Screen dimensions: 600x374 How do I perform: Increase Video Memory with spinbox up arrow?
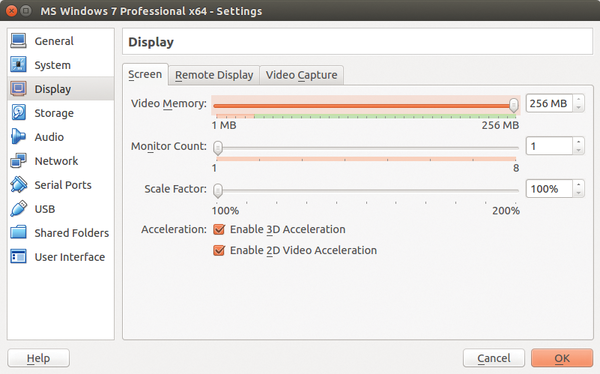point(579,99)
